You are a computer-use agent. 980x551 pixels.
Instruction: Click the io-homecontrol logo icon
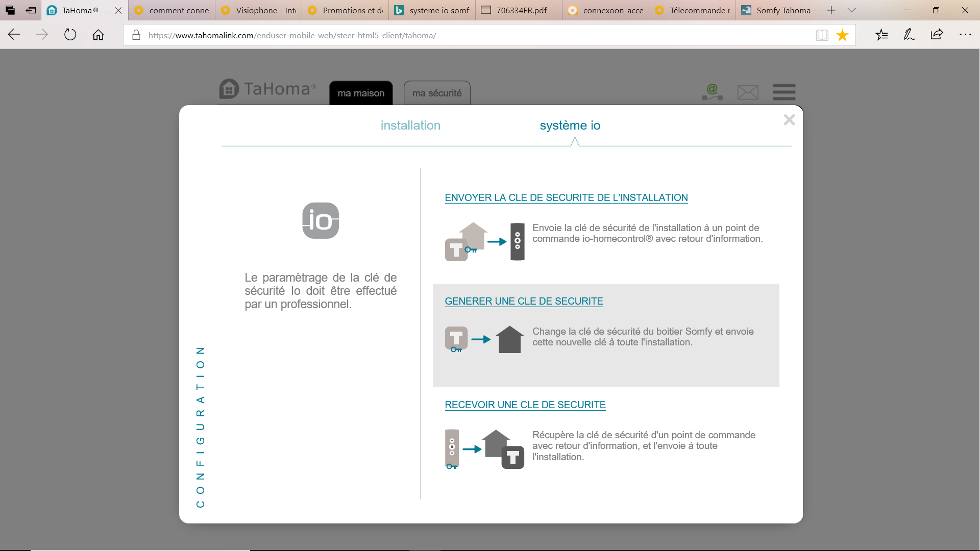(321, 220)
